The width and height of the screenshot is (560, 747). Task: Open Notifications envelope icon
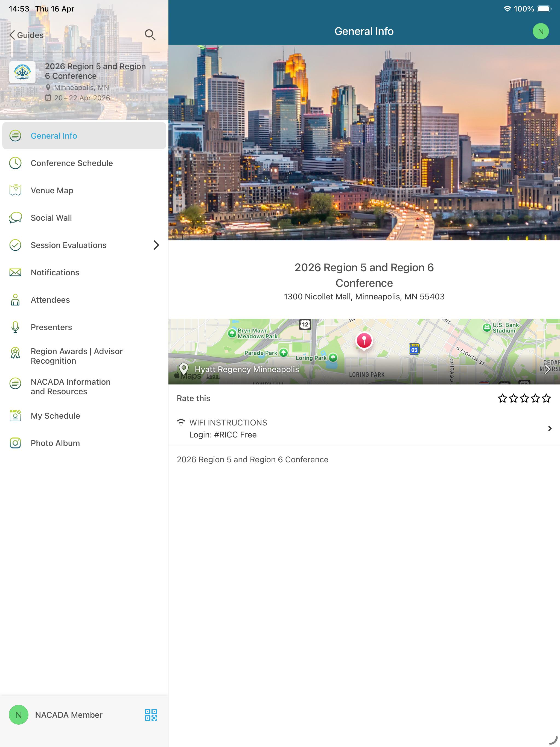(15, 273)
